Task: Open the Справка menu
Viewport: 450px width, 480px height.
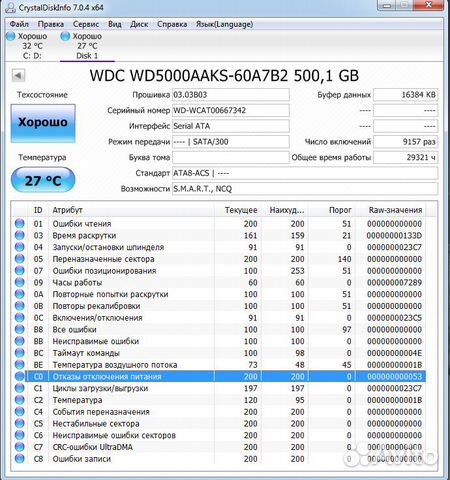Action: 172,24
